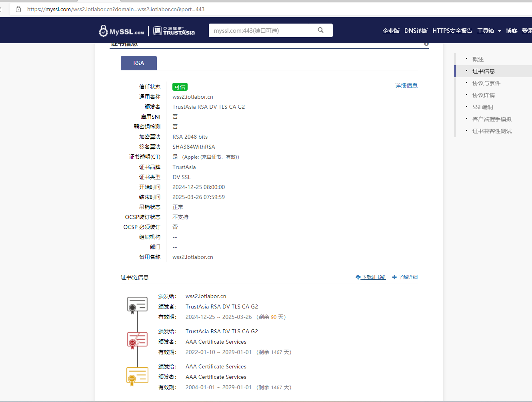
Task: Open the 工具箱 dropdown menu
Action: (489, 31)
